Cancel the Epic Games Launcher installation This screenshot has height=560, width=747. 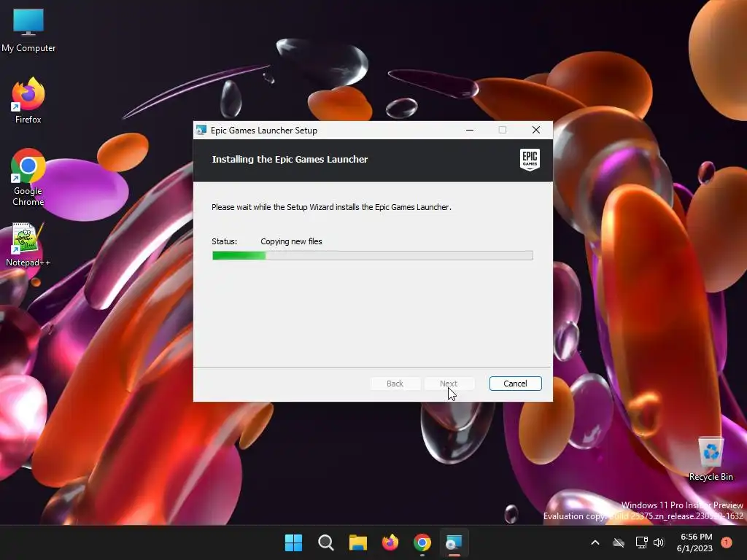coord(516,384)
